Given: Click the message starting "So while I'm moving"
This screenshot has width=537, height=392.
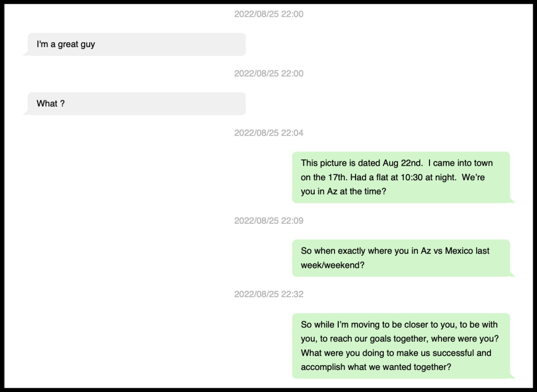Looking at the screenshot, I should (x=401, y=346).
